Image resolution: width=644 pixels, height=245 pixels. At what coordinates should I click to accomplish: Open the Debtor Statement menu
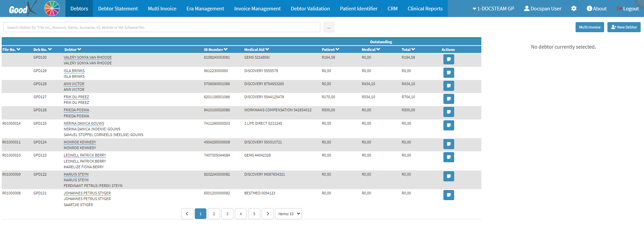pyautogui.click(x=118, y=9)
